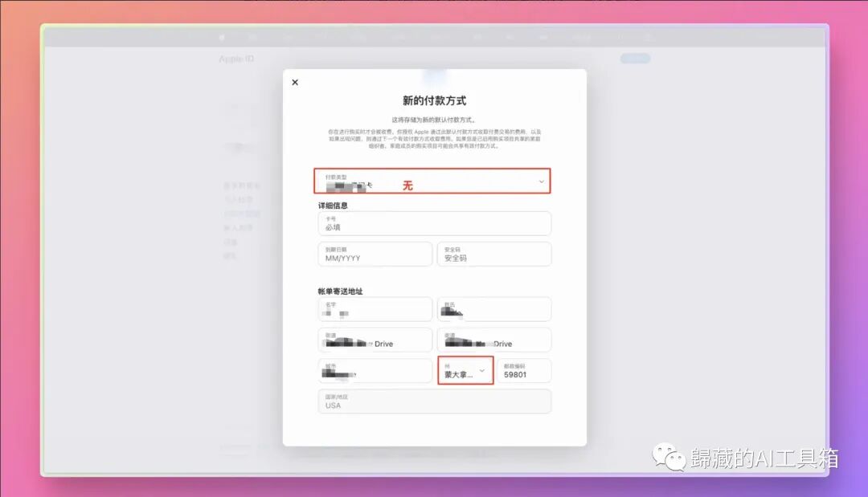
Task: Edit the 名字 field
Action: [x=375, y=309]
